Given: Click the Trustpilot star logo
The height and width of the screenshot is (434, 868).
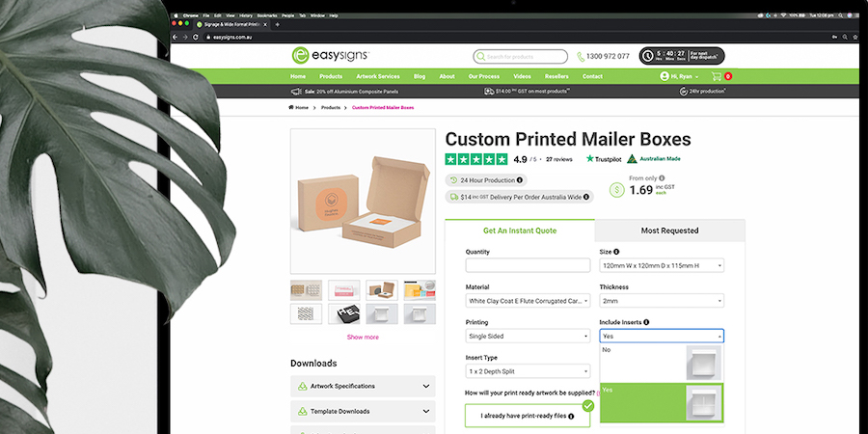Looking at the screenshot, I should pyautogui.click(x=590, y=159).
